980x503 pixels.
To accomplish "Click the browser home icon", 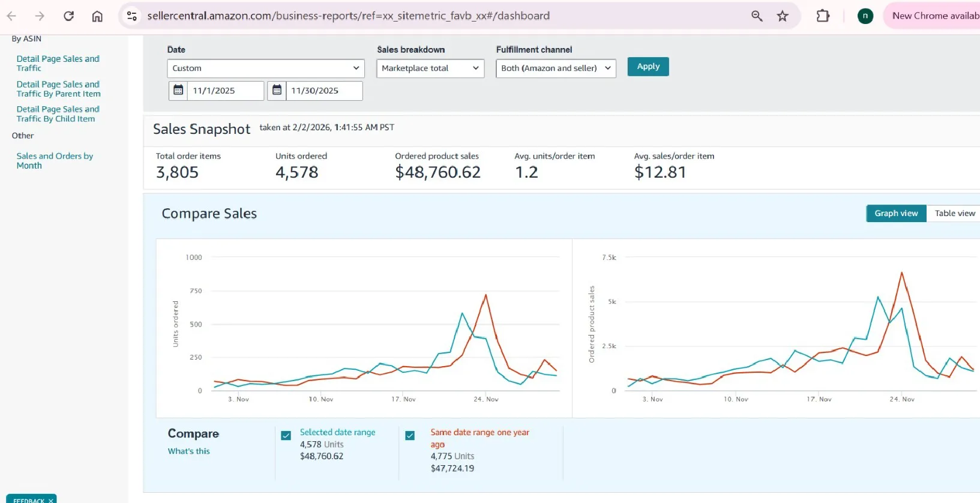I will tap(97, 16).
